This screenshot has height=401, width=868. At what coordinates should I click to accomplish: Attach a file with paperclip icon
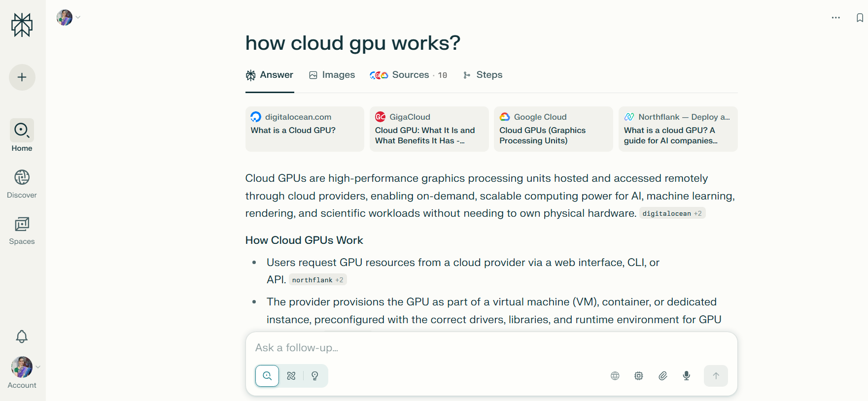point(662,376)
